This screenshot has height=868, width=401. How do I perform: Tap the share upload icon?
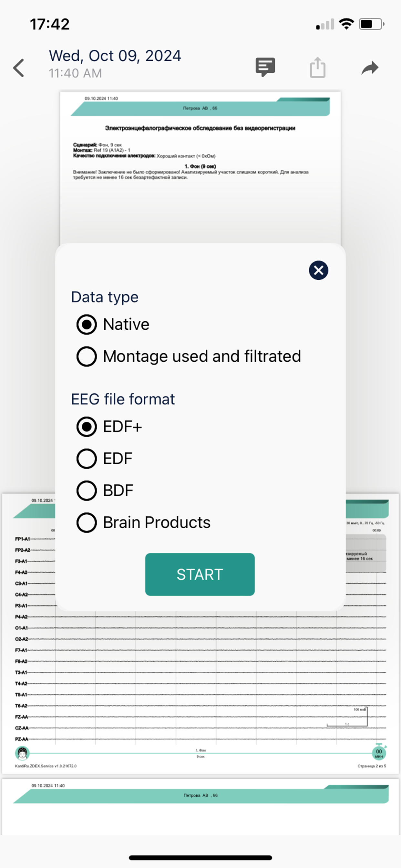point(317,67)
